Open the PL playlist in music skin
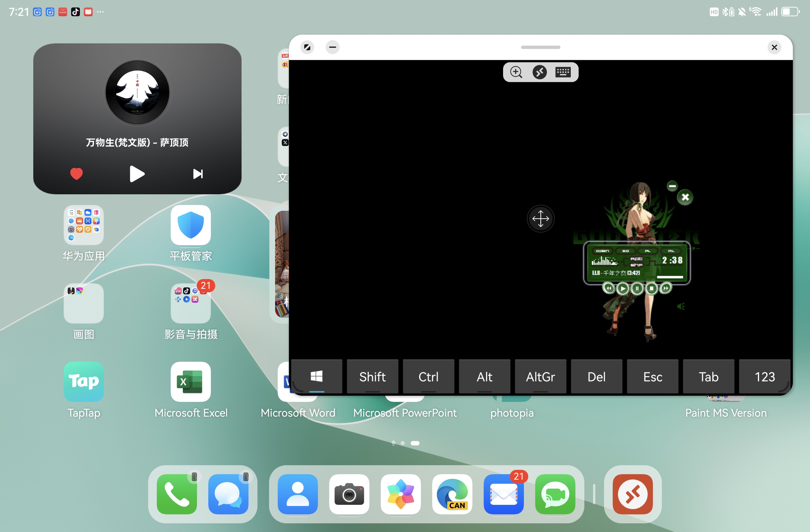This screenshot has width=810, height=532. [648, 251]
